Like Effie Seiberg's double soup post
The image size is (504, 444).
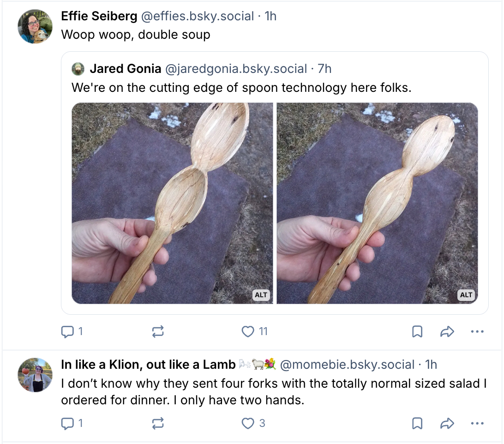pos(248,331)
